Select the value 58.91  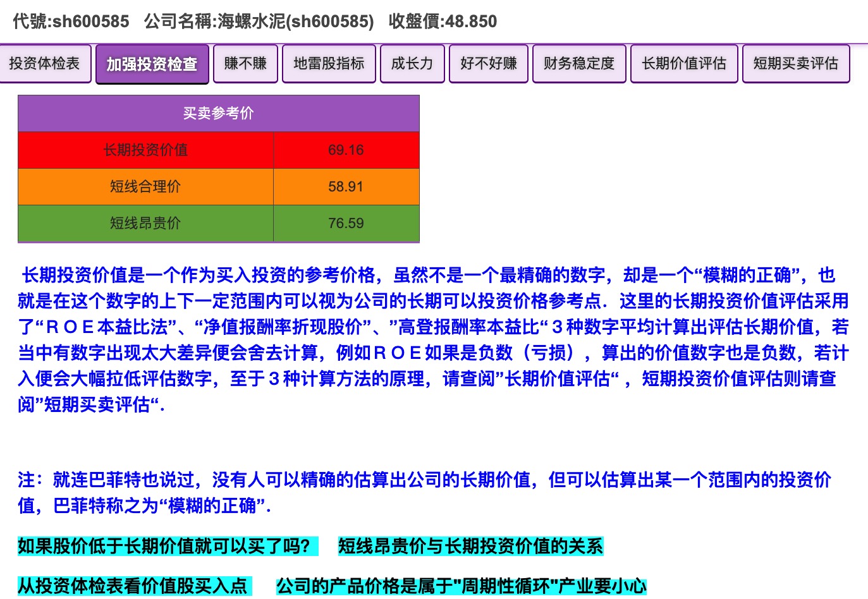(x=346, y=186)
